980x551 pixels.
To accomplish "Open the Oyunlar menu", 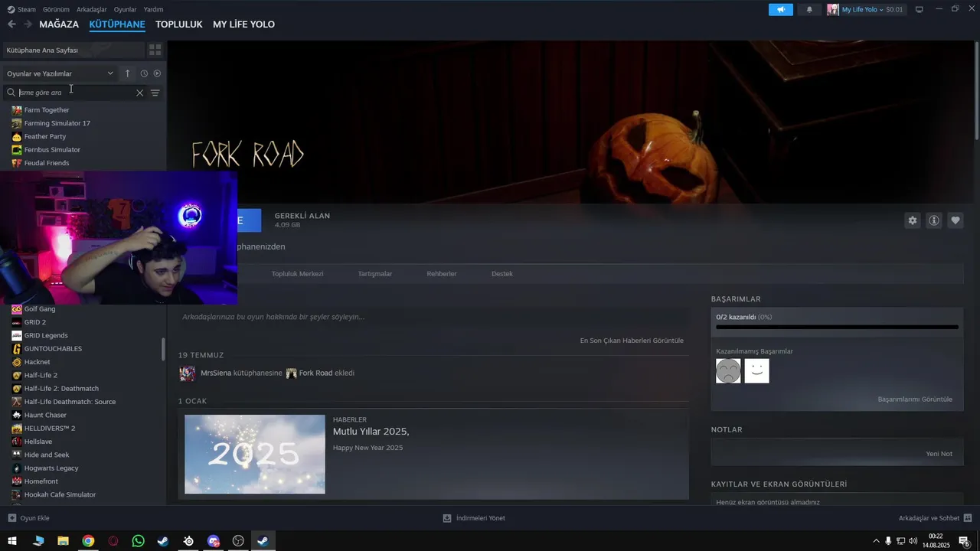I will tap(125, 9).
